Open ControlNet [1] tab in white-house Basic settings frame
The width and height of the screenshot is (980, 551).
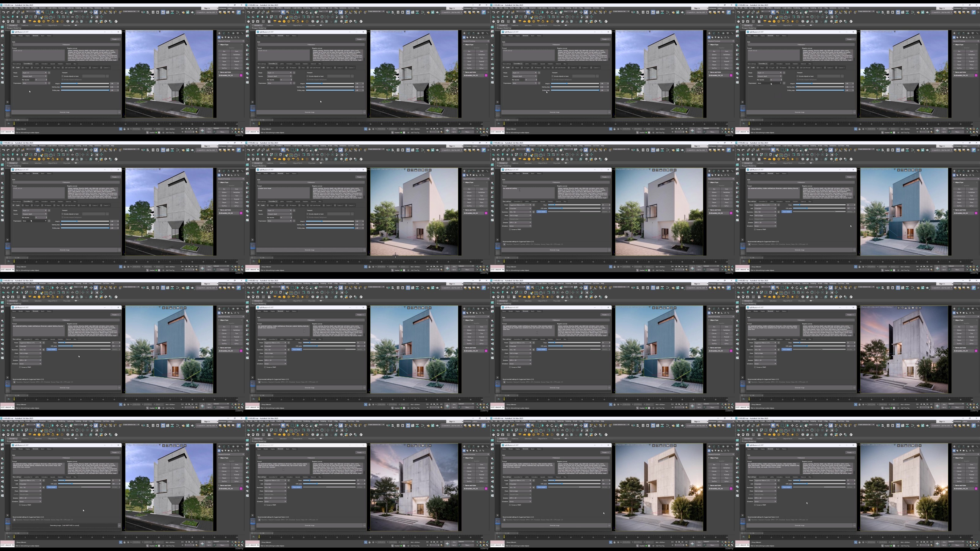coord(518,201)
